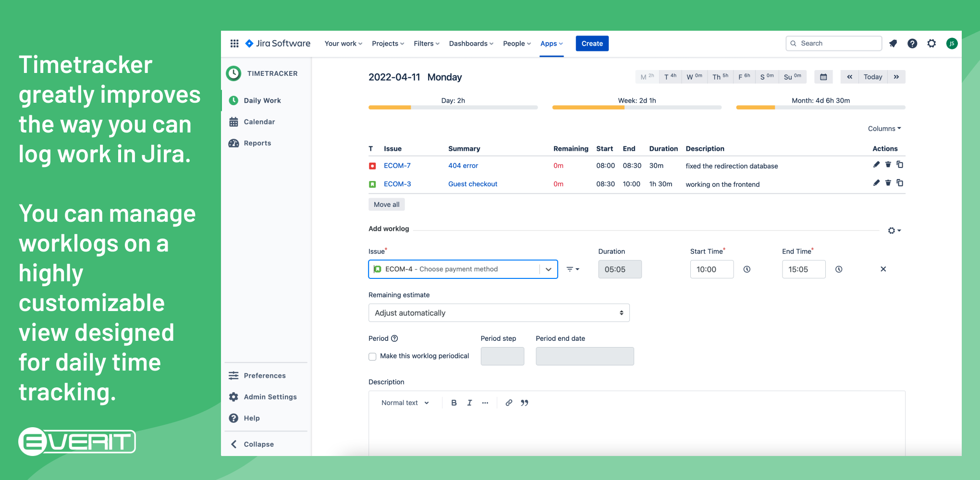The width and height of the screenshot is (980, 480).
Task: Click the Move all button
Action: (x=387, y=204)
